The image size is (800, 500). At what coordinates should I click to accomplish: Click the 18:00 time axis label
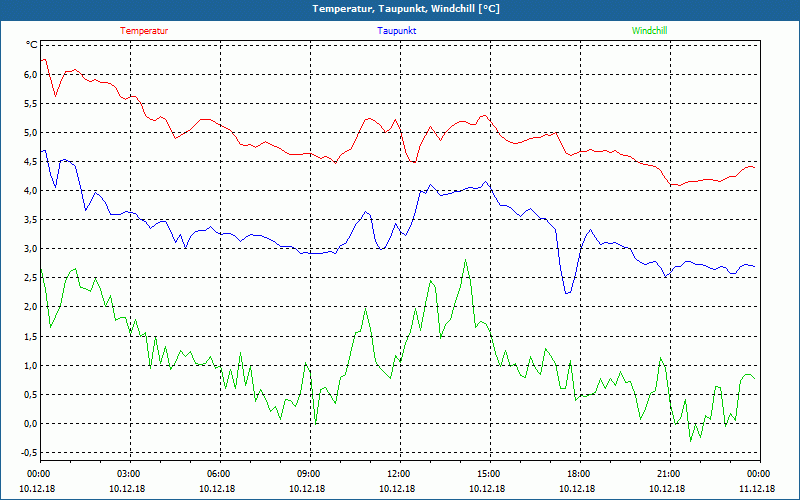tap(578, 474)
